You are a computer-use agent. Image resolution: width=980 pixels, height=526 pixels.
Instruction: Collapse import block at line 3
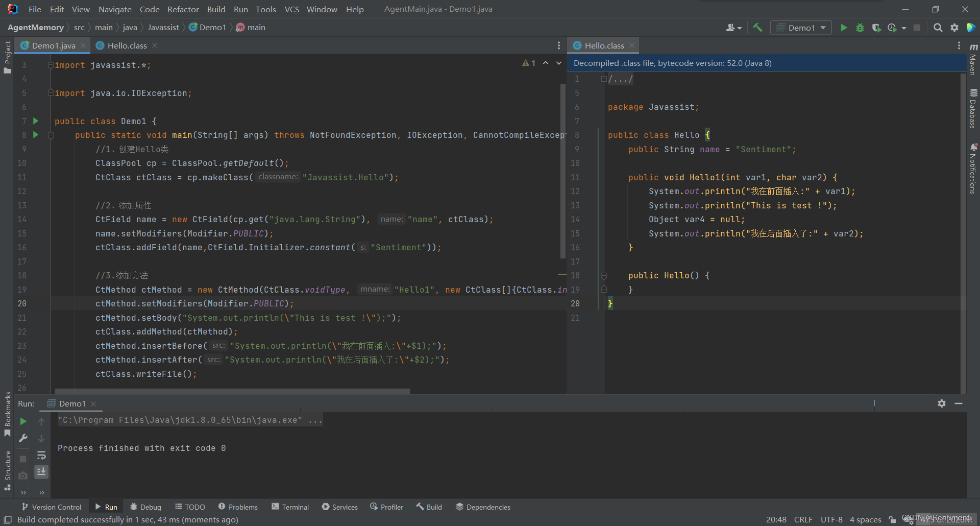click(51, 65)
